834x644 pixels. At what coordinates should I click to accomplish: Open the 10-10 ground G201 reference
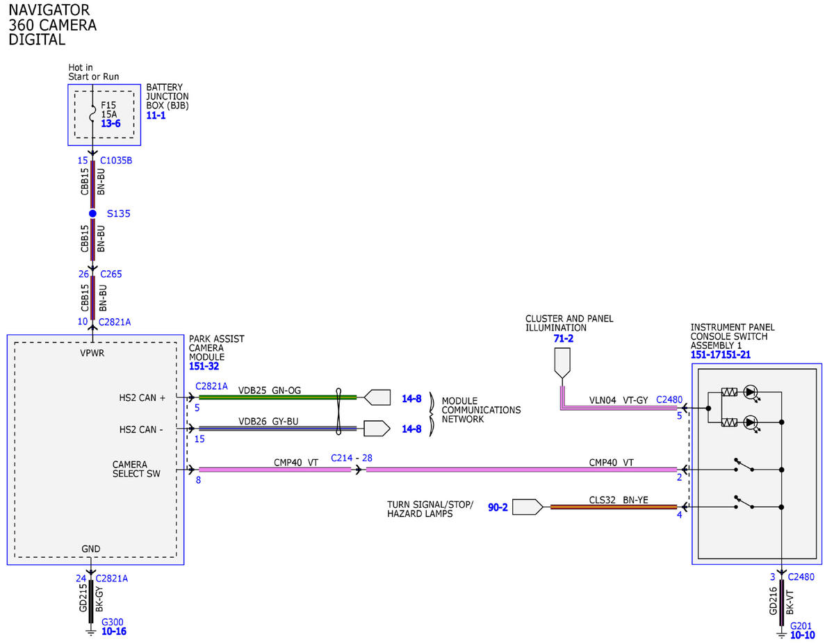click(803, 635)
